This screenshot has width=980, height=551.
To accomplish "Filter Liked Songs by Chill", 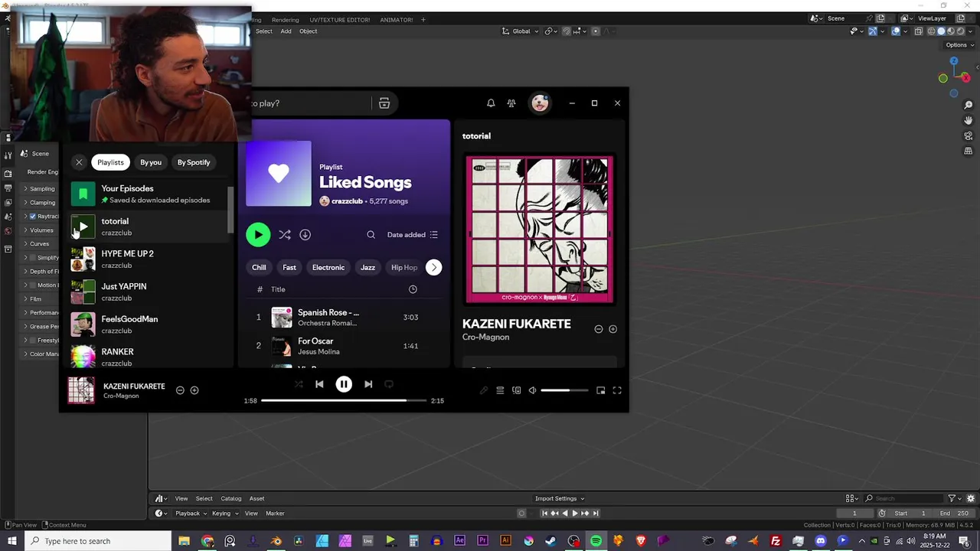I will tap(259, 267).
